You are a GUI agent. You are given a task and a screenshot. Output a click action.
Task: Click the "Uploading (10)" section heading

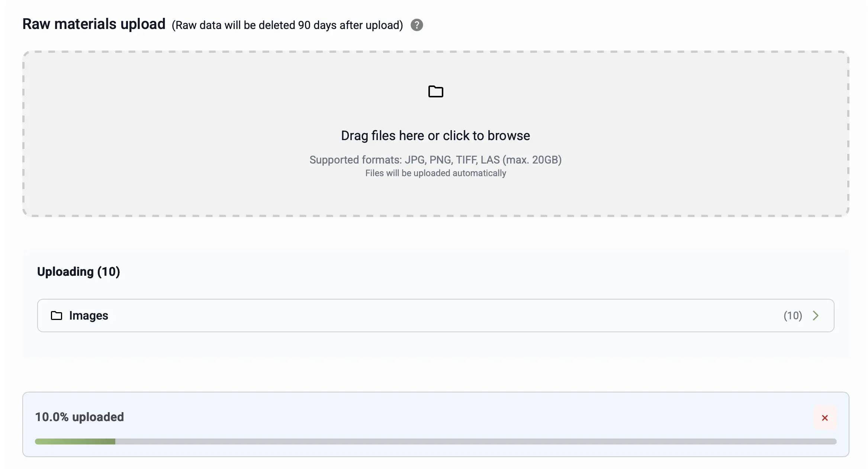point(78,272)
